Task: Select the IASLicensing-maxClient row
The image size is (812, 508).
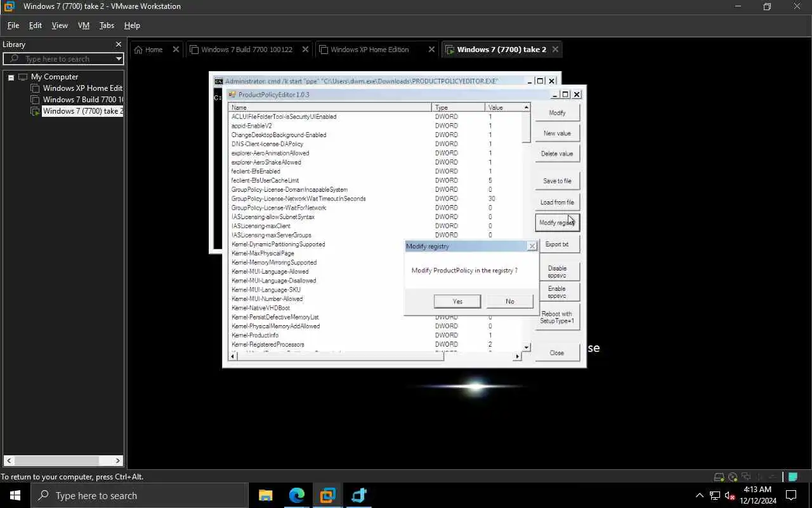Action: (376, 226)
